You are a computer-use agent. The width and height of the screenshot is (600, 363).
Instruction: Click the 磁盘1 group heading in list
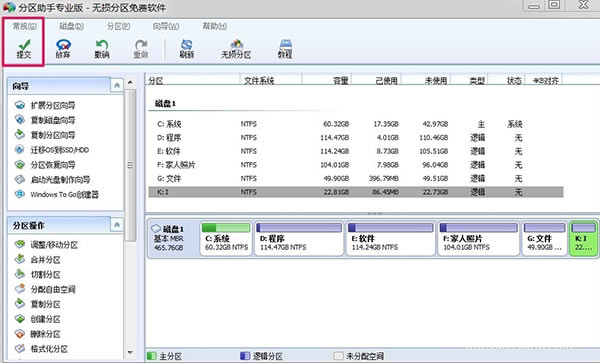[165, 104]
